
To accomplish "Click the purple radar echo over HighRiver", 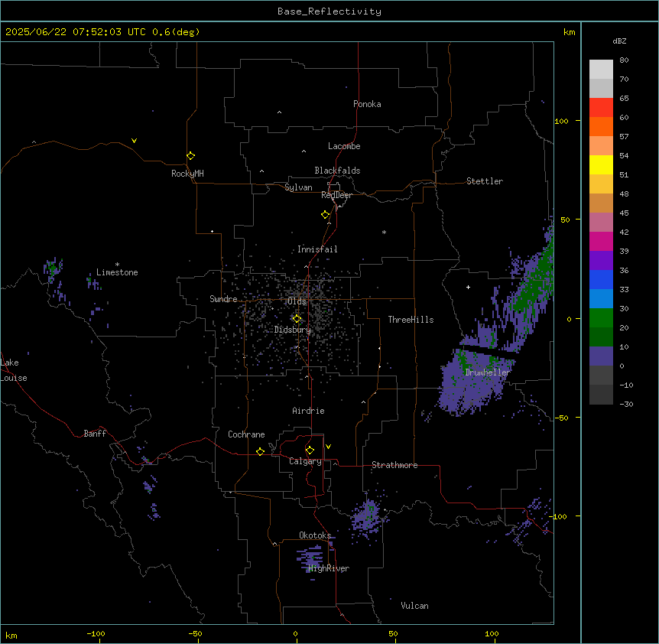I will click(311, 561).
